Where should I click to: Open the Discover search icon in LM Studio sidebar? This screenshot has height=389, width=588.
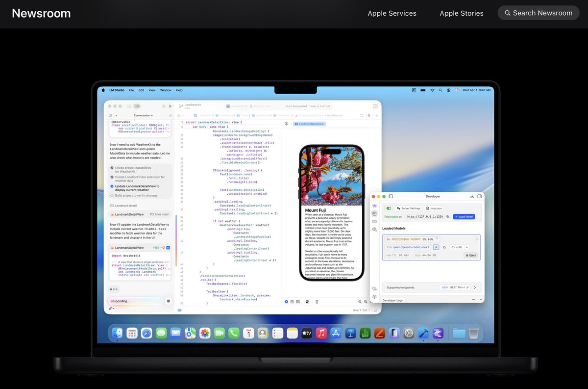(x=374, y=229)
